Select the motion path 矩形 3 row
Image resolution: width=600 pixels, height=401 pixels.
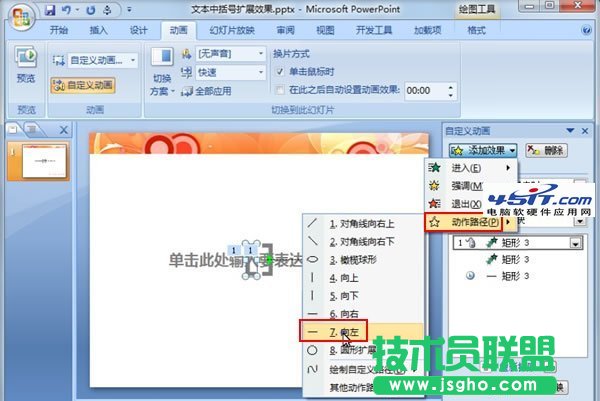(517, 276)
